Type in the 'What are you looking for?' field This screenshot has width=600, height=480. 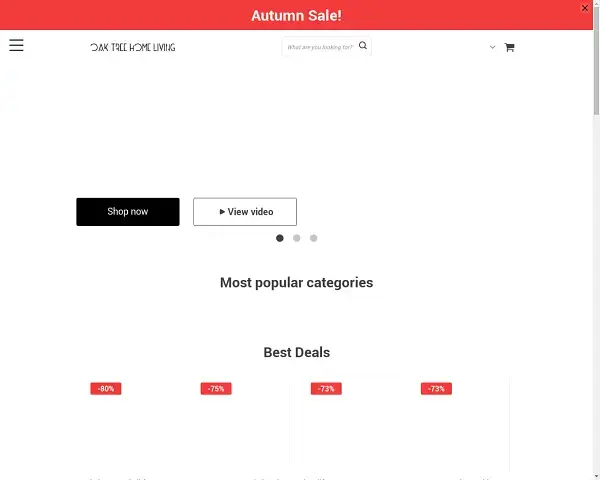click(x=319, y=47)
